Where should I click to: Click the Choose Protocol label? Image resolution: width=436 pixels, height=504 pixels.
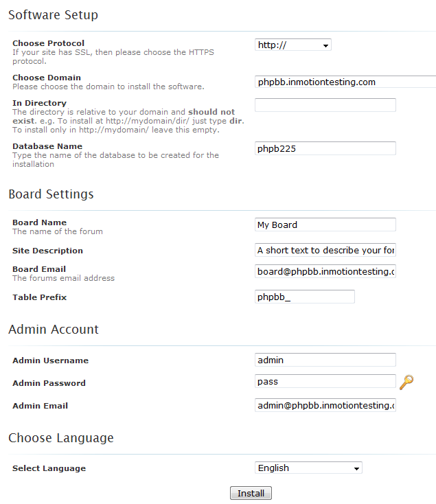pyautogui.click(x=49, y=43)
